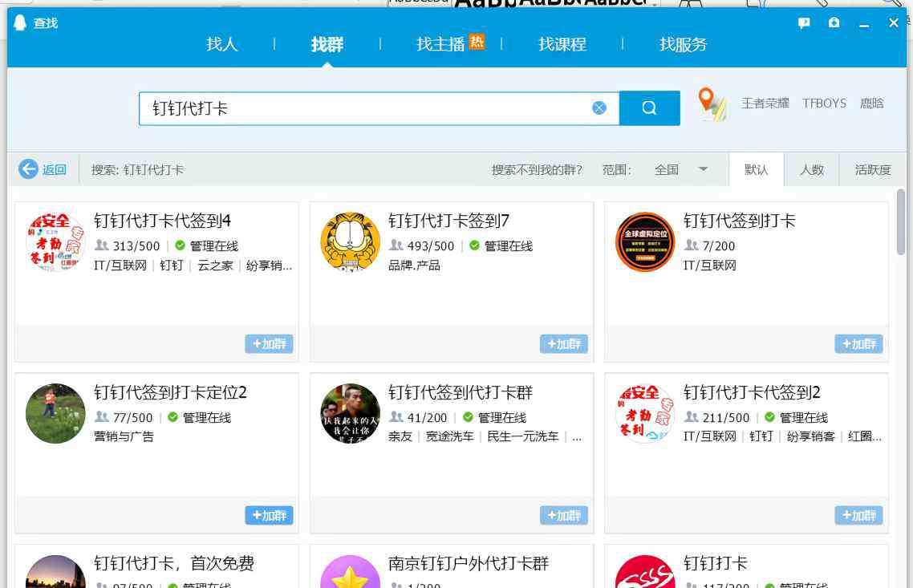913x588 pixels.
Task: Open avatar of group 钉钉代签到代打卡群
Action: [x=350, y=413]
